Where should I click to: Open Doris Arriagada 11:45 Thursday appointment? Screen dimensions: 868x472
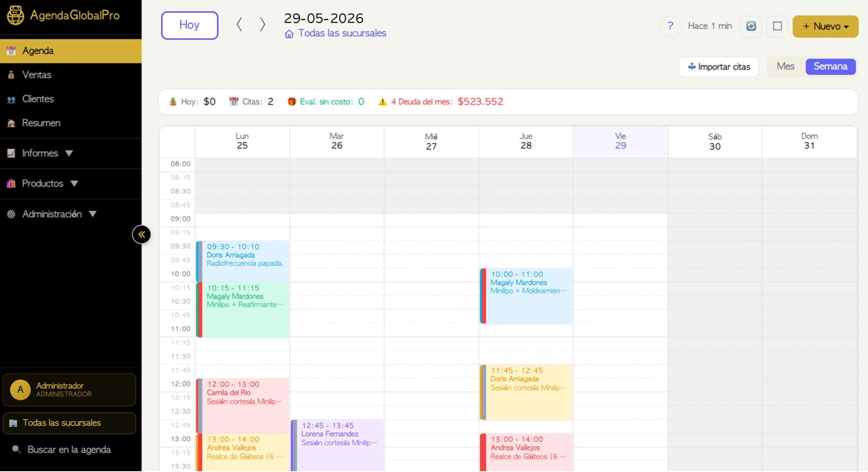[526, 392]
